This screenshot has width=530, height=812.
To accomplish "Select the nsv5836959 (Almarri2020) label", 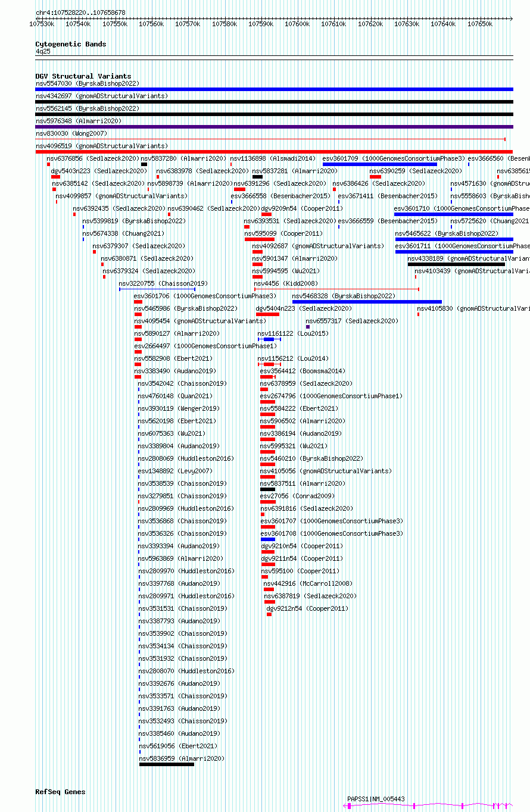I will tap(182, 758).
